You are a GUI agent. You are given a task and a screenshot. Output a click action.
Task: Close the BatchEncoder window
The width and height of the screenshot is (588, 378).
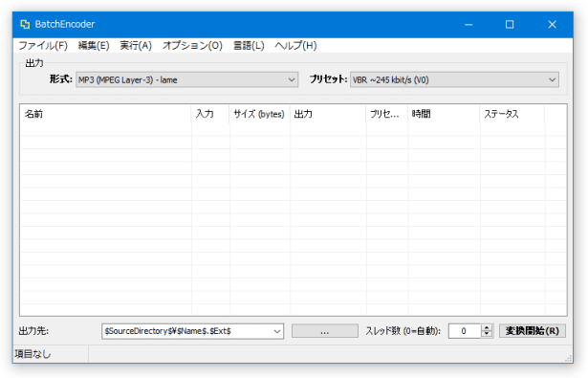[x=552, y=24]
